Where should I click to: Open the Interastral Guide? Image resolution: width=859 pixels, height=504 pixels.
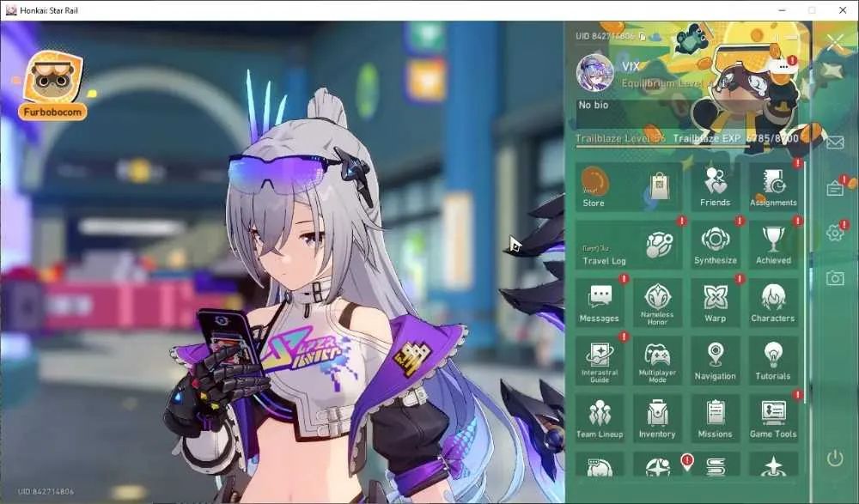[600, 361]
